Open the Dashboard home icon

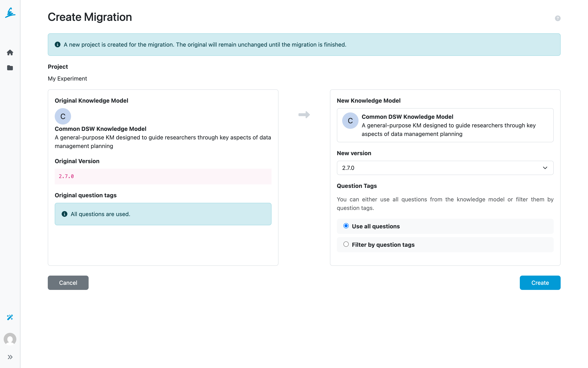(x=10, y=53)
